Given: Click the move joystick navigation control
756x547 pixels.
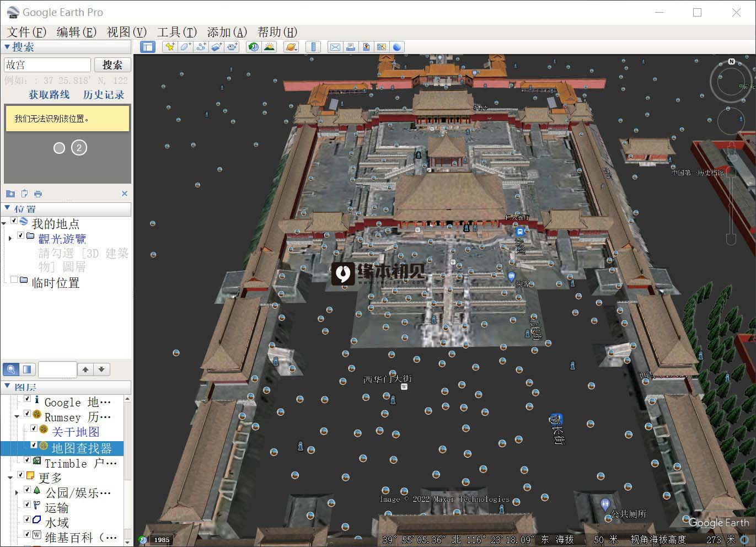Looking at the screenshot, I should (731, 122).
